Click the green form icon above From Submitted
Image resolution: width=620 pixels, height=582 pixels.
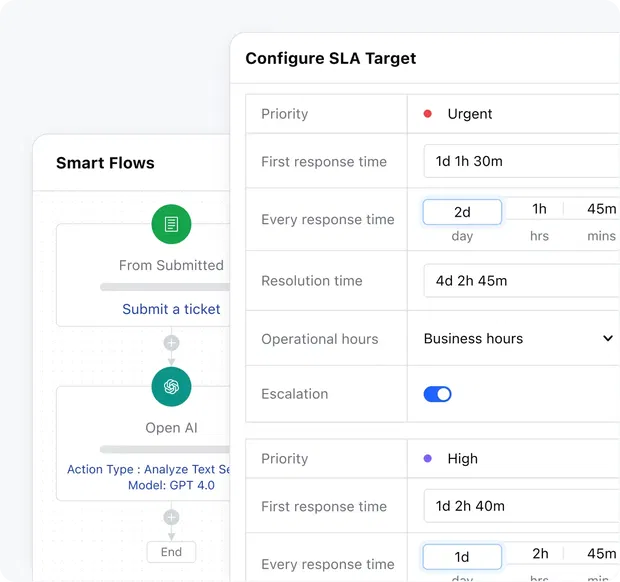click(x=171, y=224)
